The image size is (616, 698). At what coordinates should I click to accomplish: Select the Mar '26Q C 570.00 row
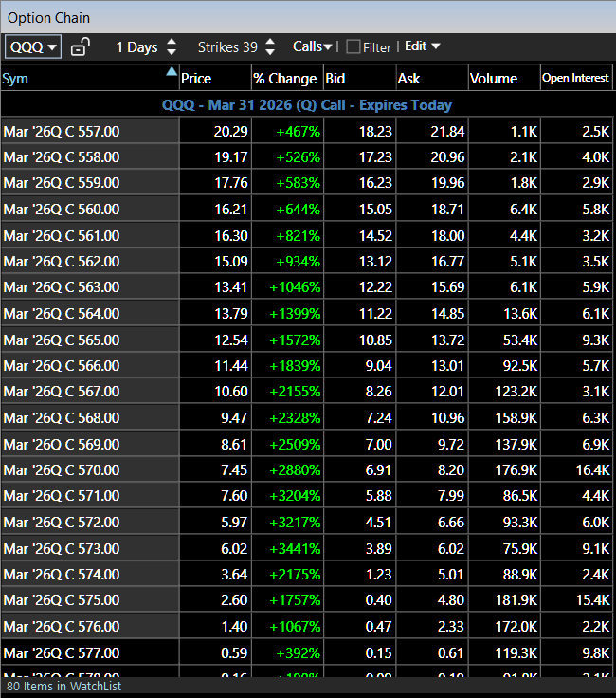[62, 468]
